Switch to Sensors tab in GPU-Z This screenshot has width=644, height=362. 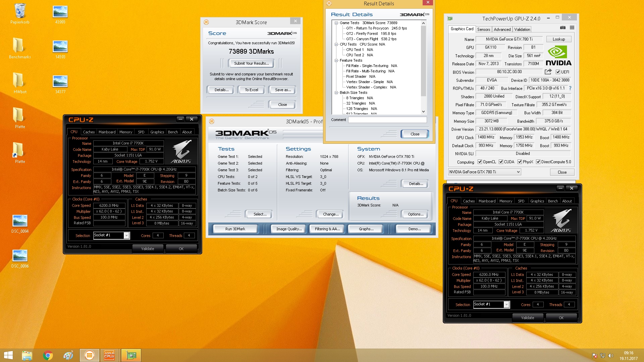pos(484,29)
